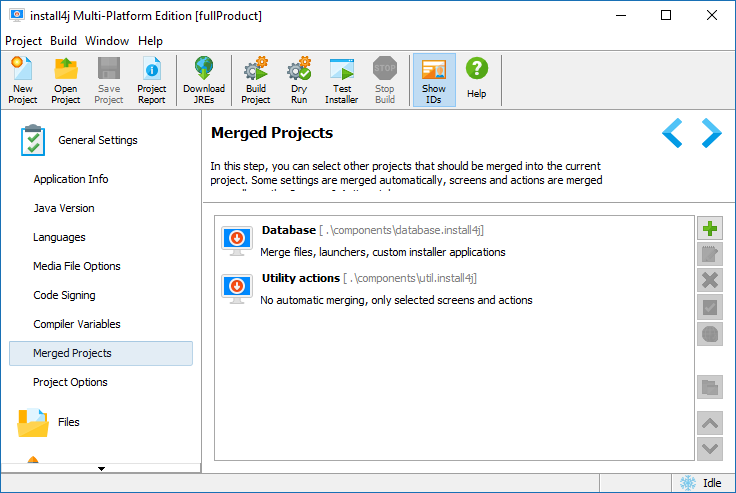Open the Help menu
Screen dimensions: 736x493
click(x=150, y=41)
